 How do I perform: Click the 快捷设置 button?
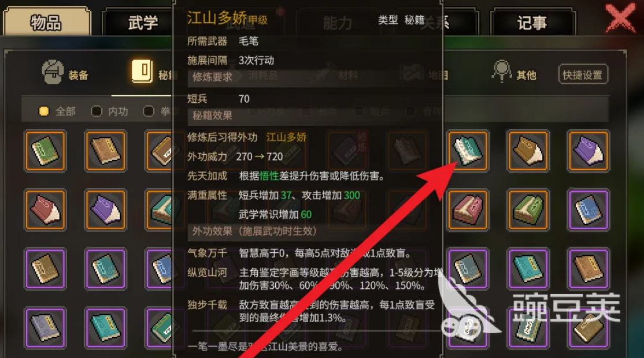pyautogui.click(x=583, y=74)
